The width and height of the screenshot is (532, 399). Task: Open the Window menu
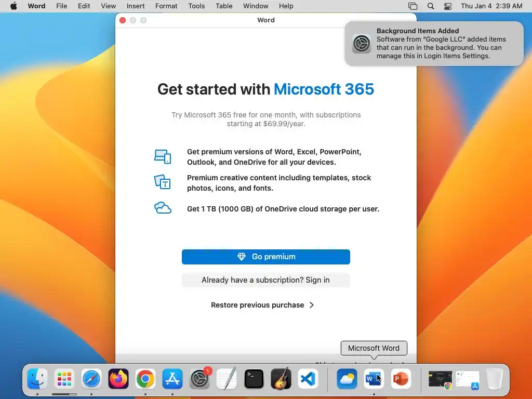[x=256, y=6]
